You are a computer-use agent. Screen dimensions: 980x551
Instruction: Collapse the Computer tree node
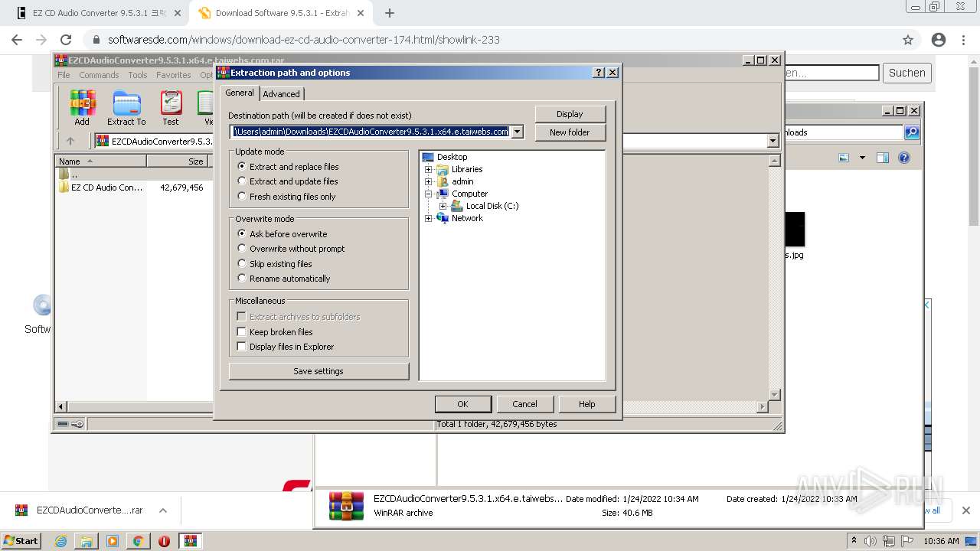pyautogui.click(x=429, y=194)
